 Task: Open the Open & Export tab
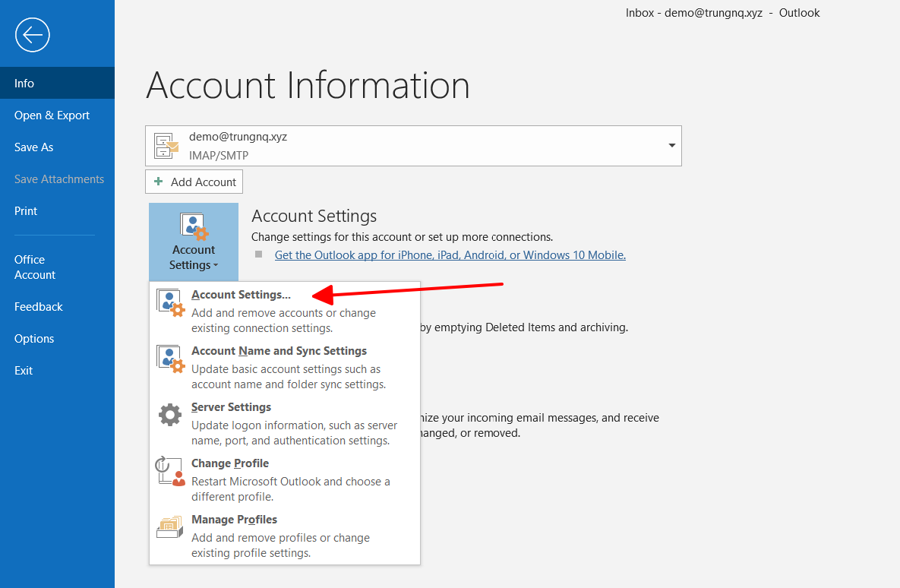[58, 115]
